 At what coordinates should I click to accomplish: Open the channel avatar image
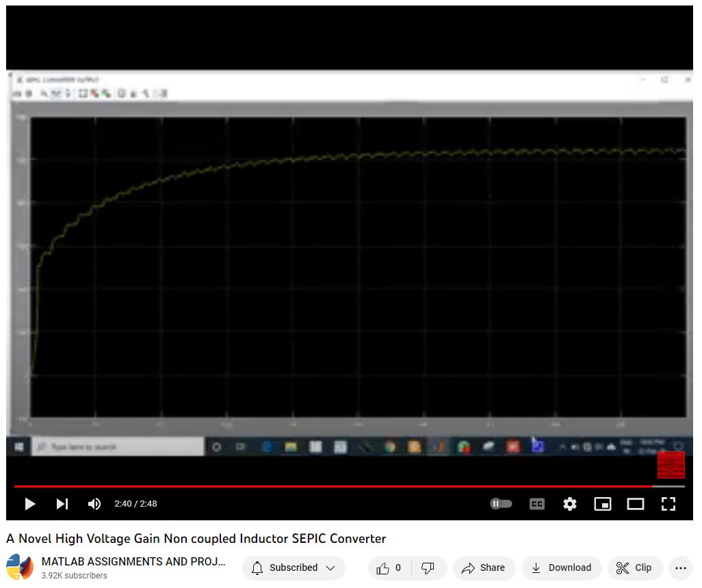20,567
